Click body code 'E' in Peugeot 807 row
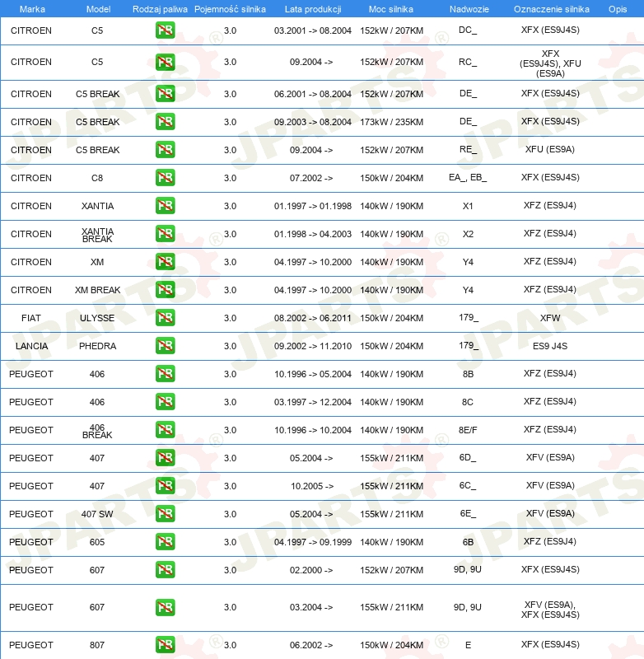Viewport: 644px width, 659px height. click(468, 645)
